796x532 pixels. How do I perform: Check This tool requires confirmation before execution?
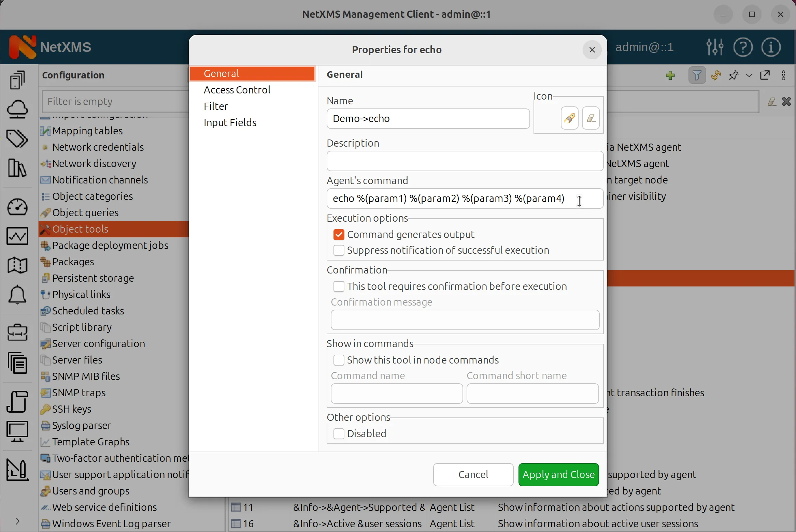click(x=339, y=286)
